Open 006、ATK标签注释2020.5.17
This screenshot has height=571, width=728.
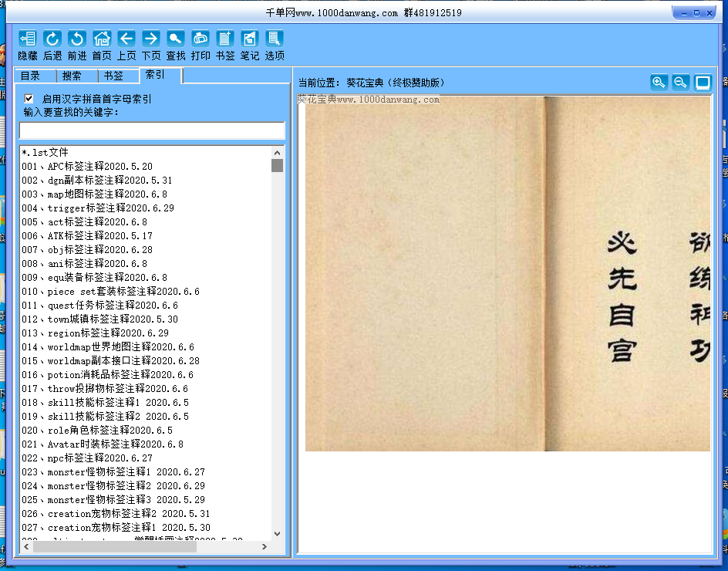tap(87, 236)
